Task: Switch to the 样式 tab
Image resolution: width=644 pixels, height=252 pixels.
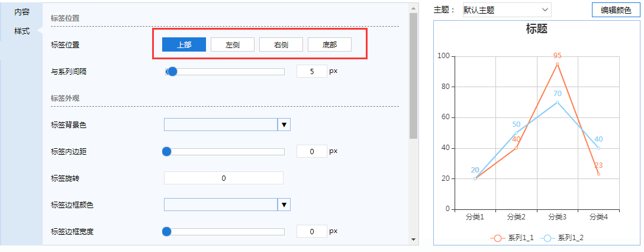Action: click(22, 31)
